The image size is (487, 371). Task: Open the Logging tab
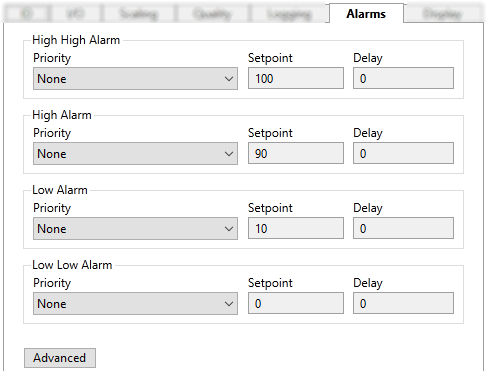pos(289,14)
